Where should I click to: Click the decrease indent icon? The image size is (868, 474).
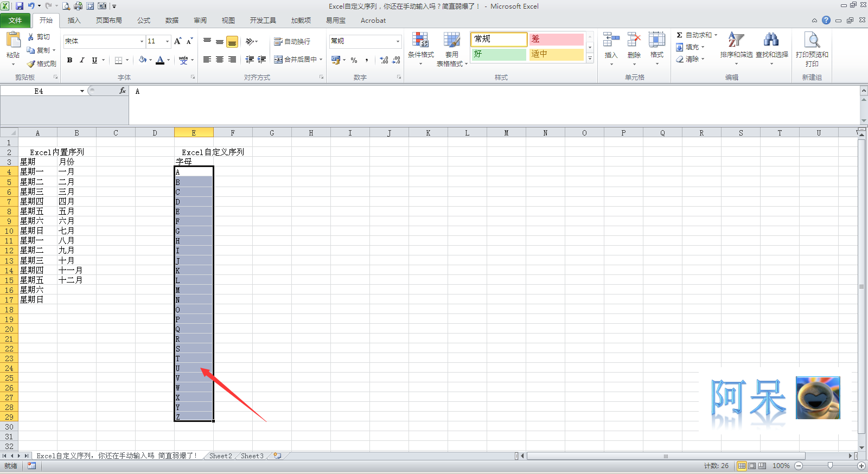pos(250,60)
